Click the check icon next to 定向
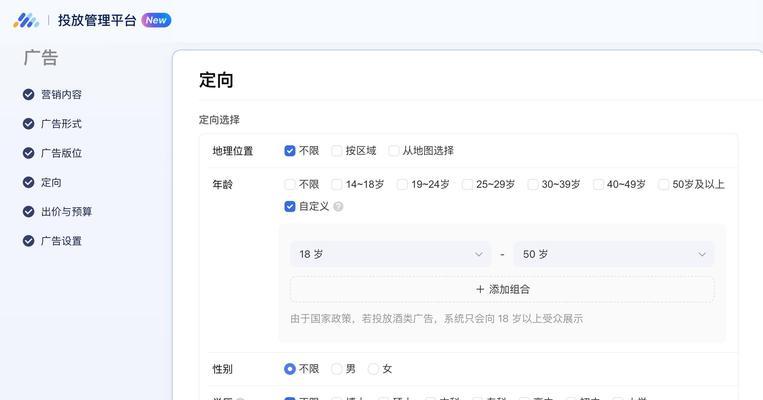The image size is (763, 400). pos(29,182)
